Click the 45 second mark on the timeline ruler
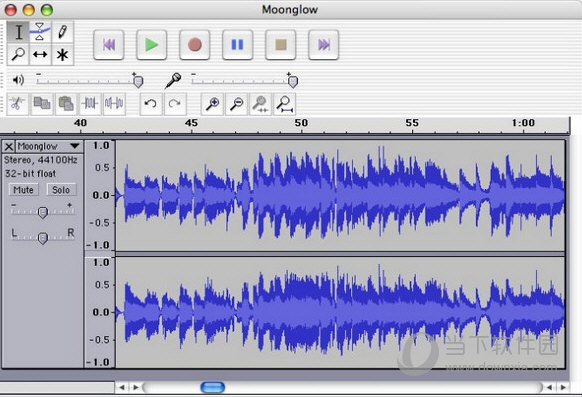The width and height of the screenshot is (582, 397). (x=191, y=123)
